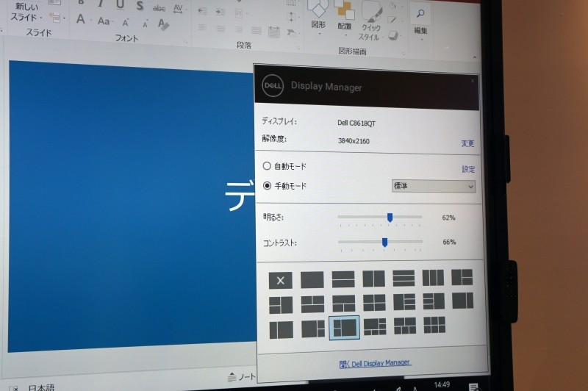The image size is (588, 391).
Task: Open the ノート notes pane button
Action: click(x=242, y=377)
